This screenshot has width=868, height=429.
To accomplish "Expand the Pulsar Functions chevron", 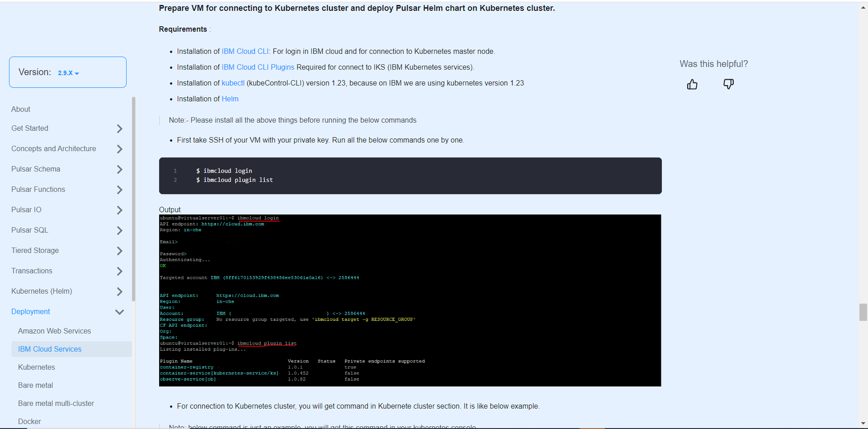I will [119, 190].
